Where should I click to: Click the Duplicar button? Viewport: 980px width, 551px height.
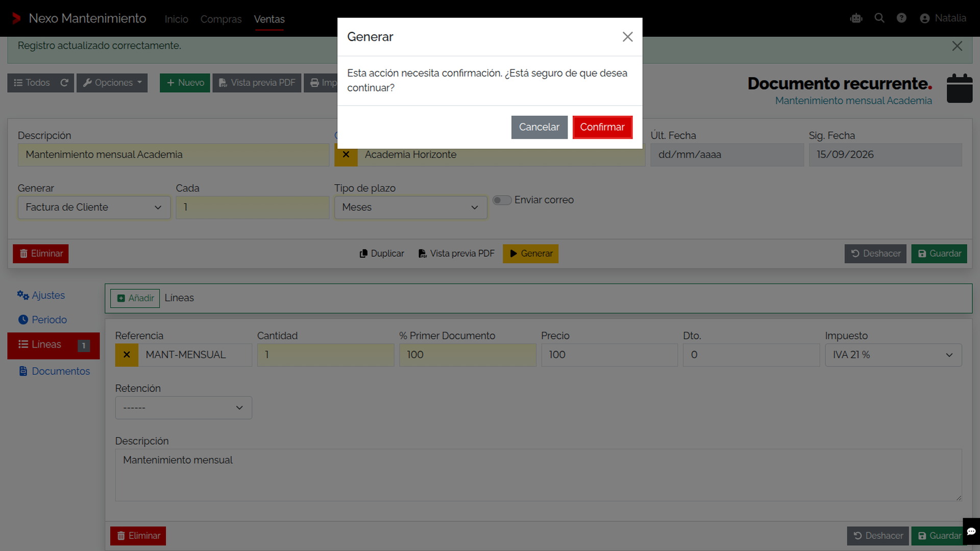[x=381, y=254]
